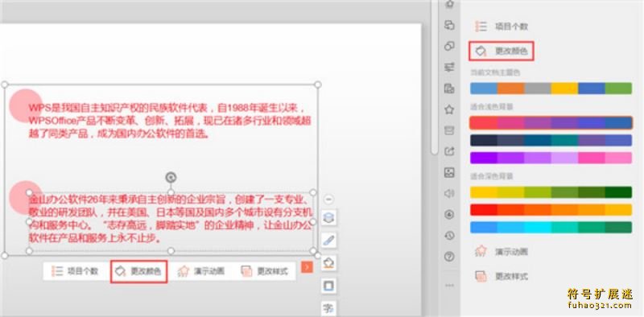Choose the blue-to-green color scheme
The image size is (644, 317).
(x=551, y=227)
